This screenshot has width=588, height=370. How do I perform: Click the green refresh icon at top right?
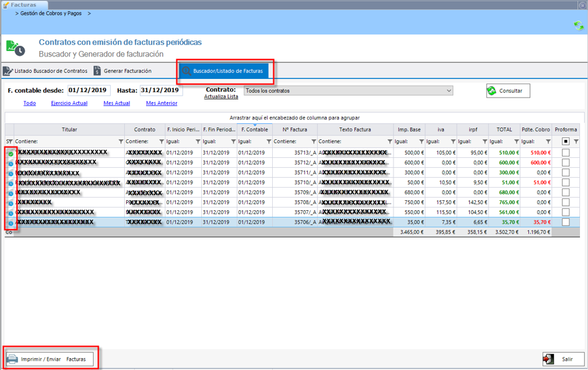tap(579, 25)
